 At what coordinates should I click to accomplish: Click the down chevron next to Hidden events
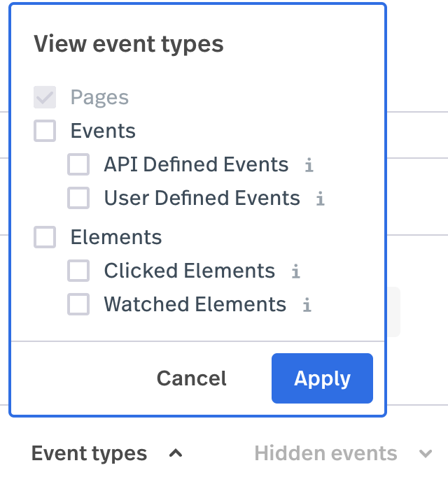pos(426,453)
